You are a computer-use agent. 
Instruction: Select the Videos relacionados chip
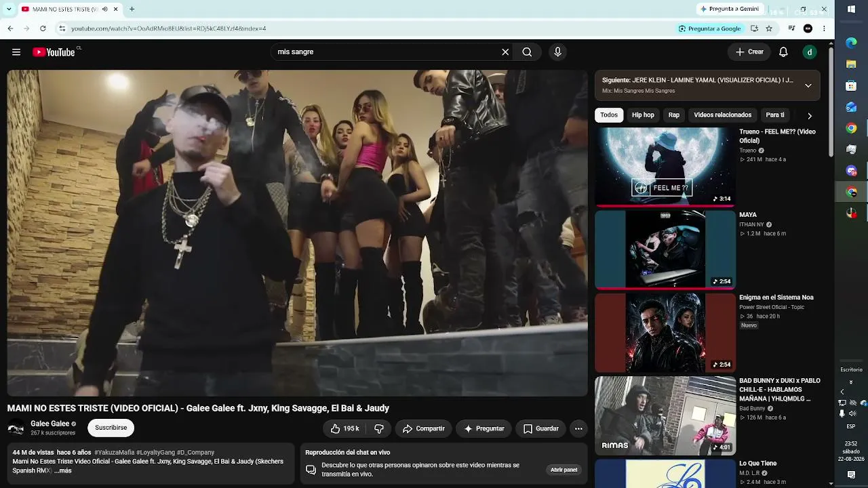click(x=722, y=115)
